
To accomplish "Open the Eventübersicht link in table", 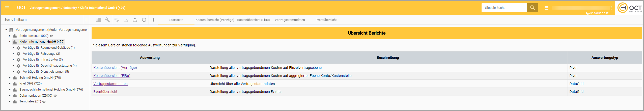I will (105, 92).
